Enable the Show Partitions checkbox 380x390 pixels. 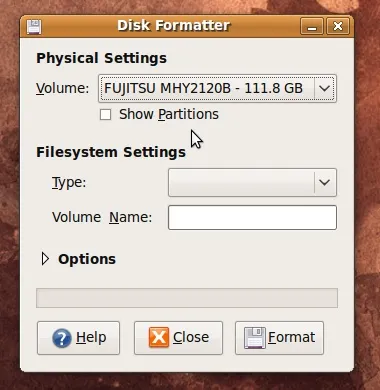tap(105, 114)
